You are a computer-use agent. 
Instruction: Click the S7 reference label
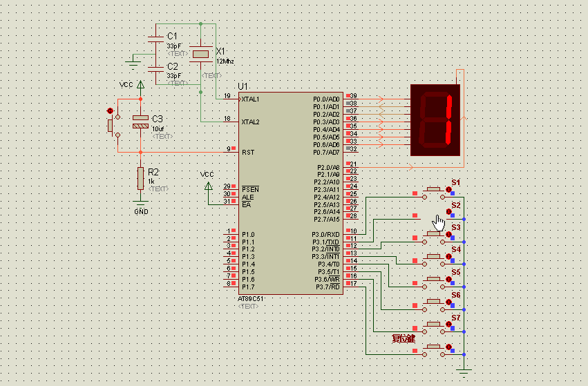click(x=455, y=318)
